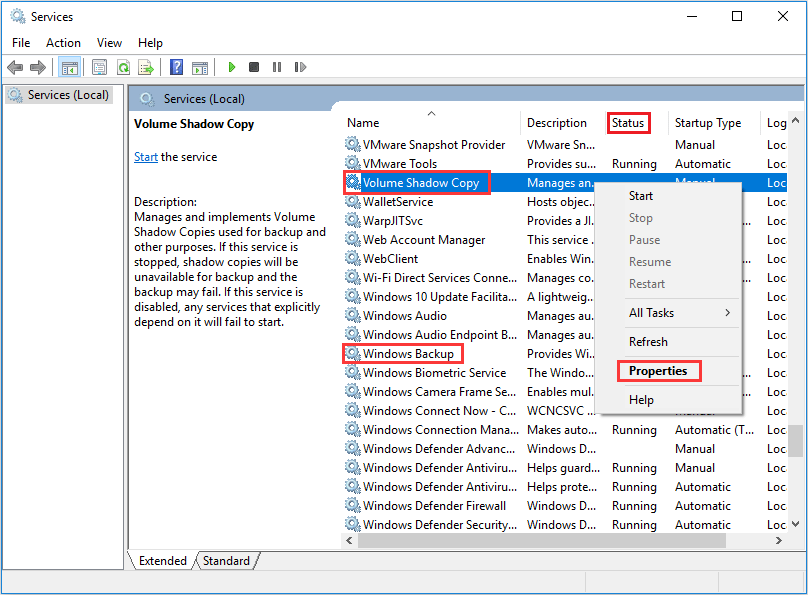The image size is (808, 595).
Task: Click the gear icon next to WebClient
Action: pyautogui.click(x=352, y=259)
